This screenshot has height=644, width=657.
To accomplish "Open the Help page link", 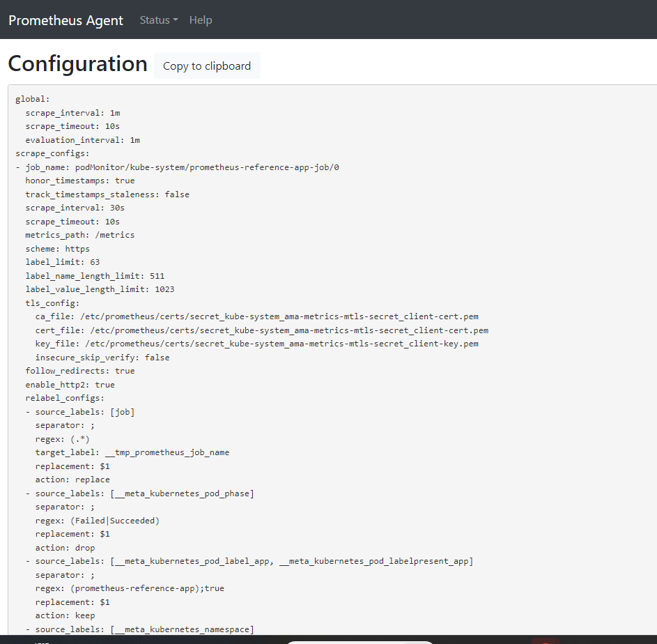I will tap(201, 20).
